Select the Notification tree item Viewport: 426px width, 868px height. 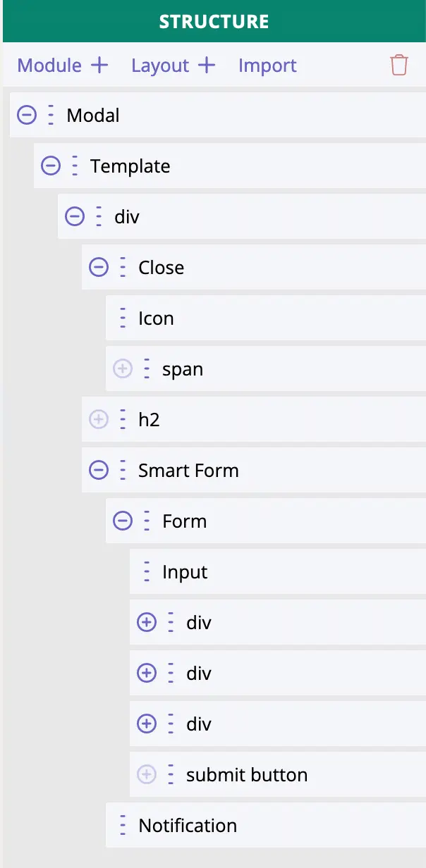[188, 825]
